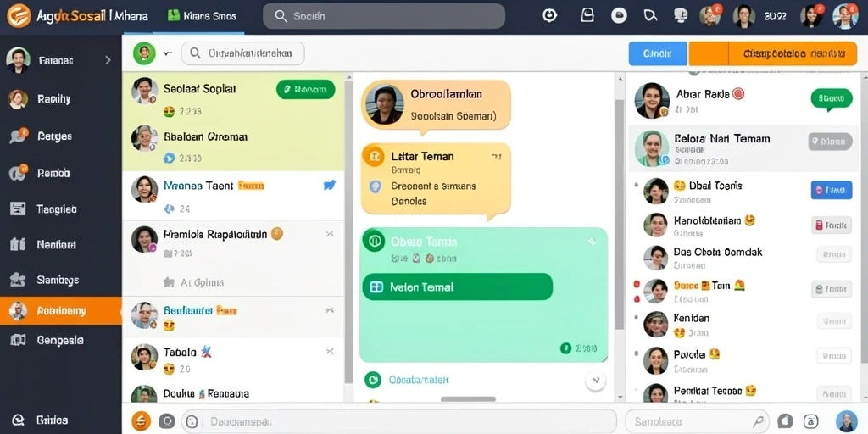The height and width of the screenshot is (434, 868).
Task: Open the shopping bag icon in header
Action: (x=587, y=15)
